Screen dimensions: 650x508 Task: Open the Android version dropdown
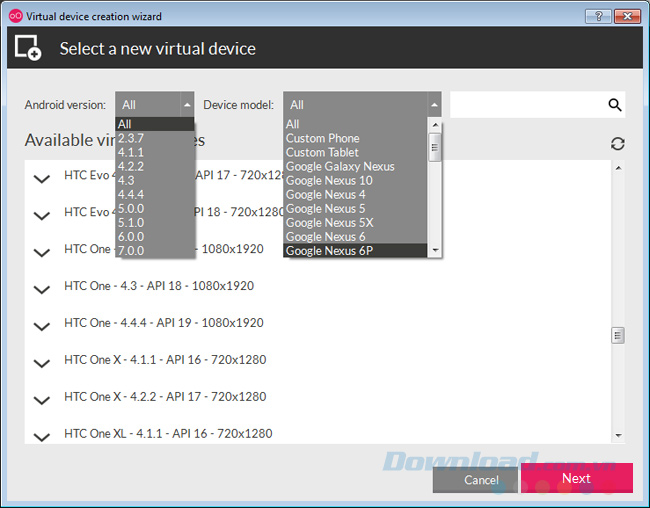(x=155, y=105)
